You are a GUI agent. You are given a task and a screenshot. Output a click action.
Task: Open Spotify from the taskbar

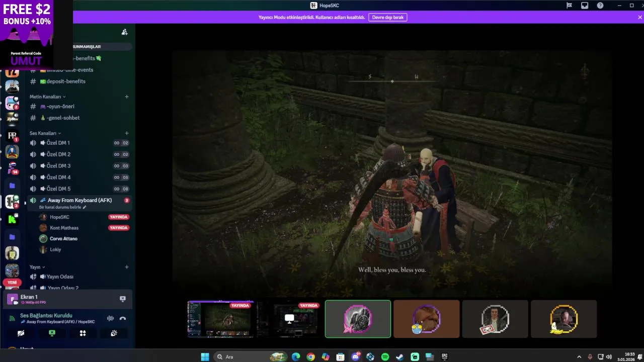tap(385, 356)
